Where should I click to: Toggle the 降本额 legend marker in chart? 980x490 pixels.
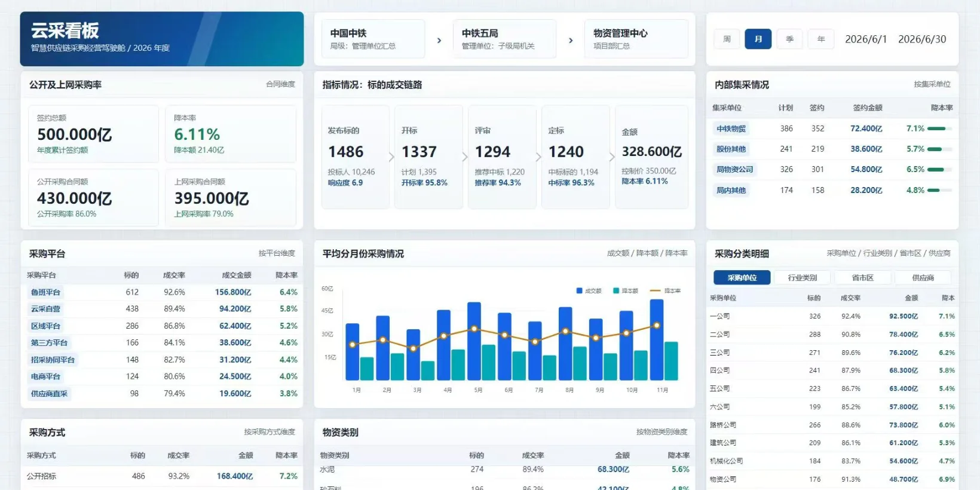tap(616, 291)
